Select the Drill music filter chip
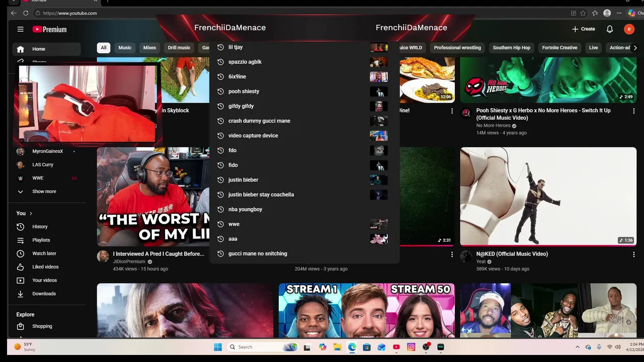The height and width of the screenshot is (362, 644). pos(179,48)
